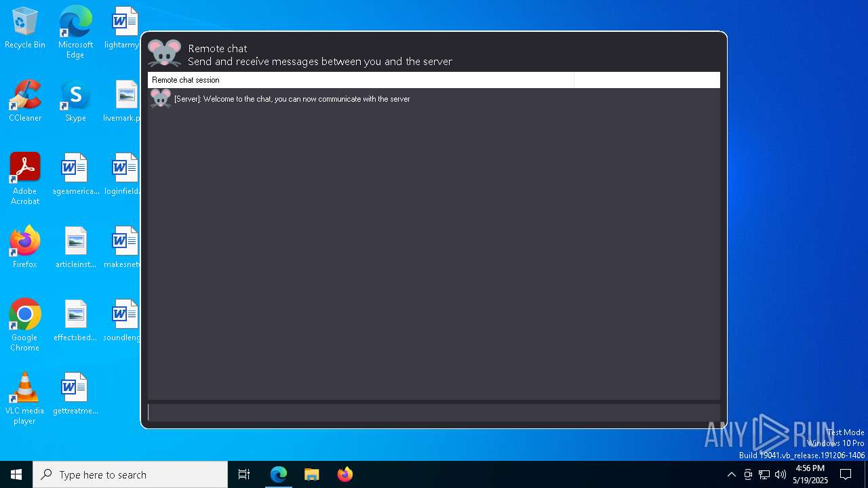Select loginfield Word document icon

coord(123,174)
